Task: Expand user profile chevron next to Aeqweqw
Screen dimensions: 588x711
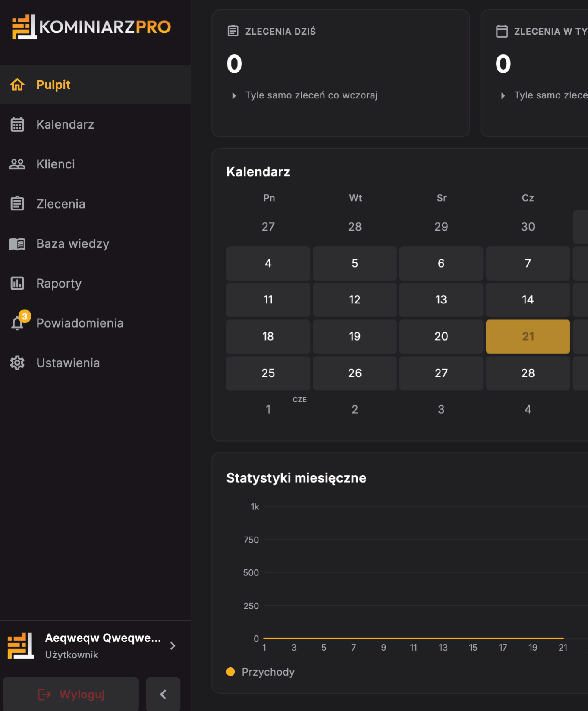Action: [x=173, y=646]
